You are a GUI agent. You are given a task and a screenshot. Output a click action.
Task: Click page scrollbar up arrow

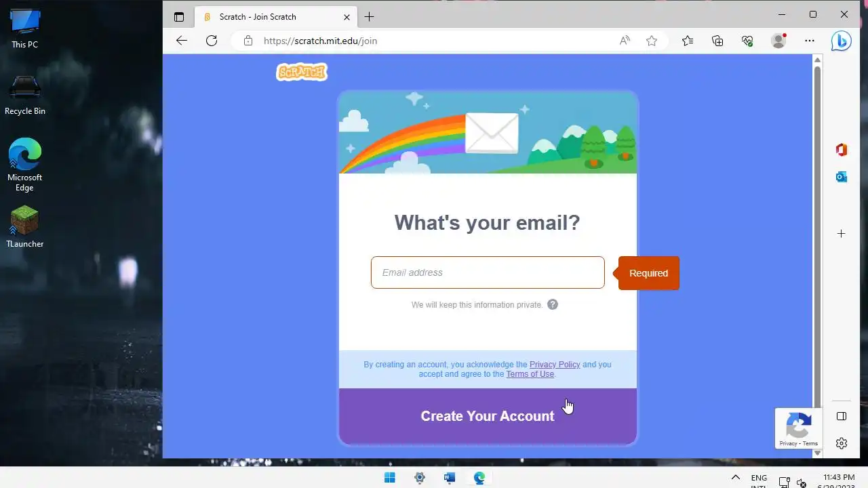[x=817, y=60]
